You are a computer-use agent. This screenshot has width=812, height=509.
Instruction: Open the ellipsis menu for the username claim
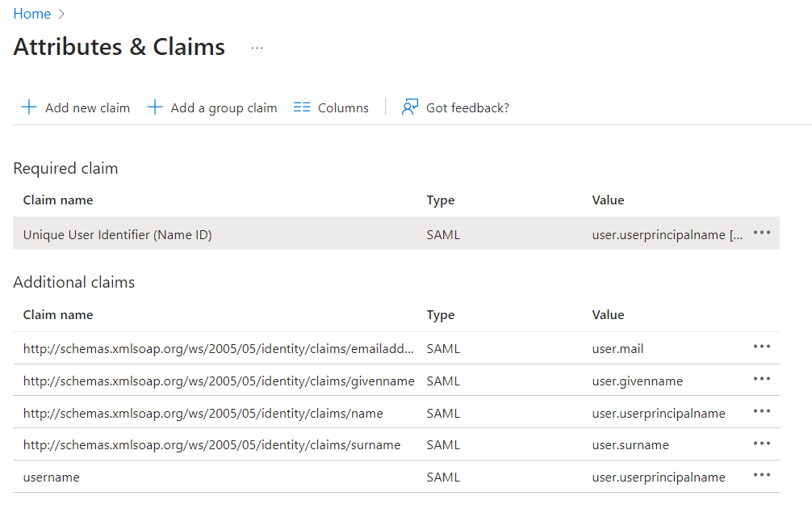coord(761,477)
